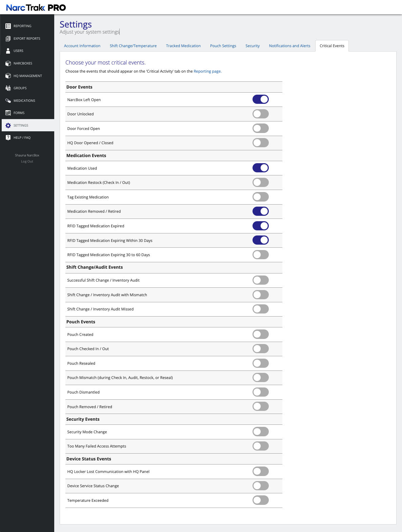This screenshot has height=532, width=402.
Task: Open Export Reports via its document icon
Action: tap(8, 39)
